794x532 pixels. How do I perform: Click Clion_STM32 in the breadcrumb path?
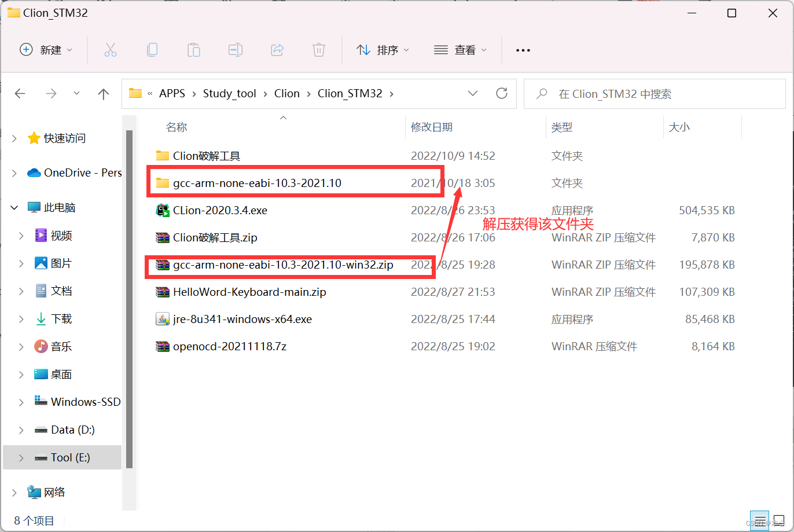click(x=350, y=93)
